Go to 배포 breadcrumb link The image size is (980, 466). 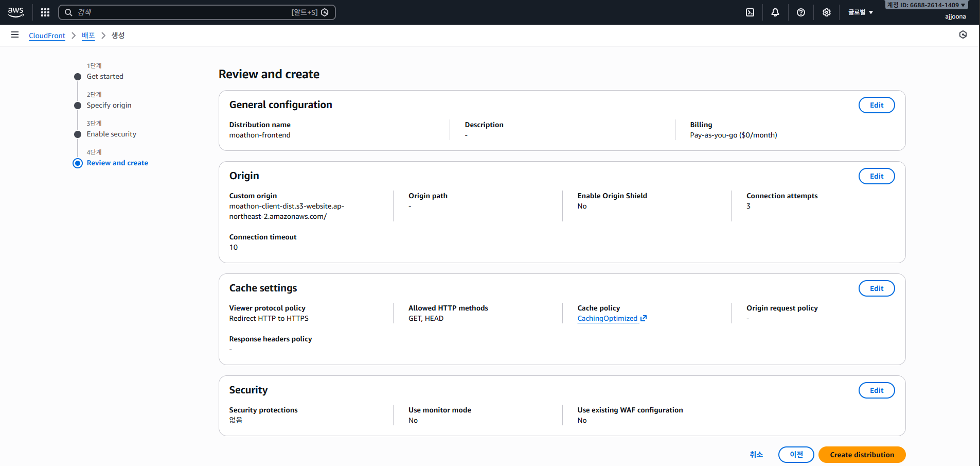tap(88, 36)
